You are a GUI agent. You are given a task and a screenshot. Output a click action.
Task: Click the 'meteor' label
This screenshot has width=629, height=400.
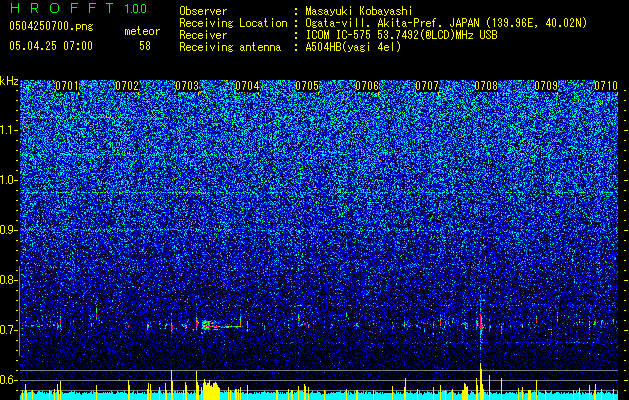(x=142, y=31)
